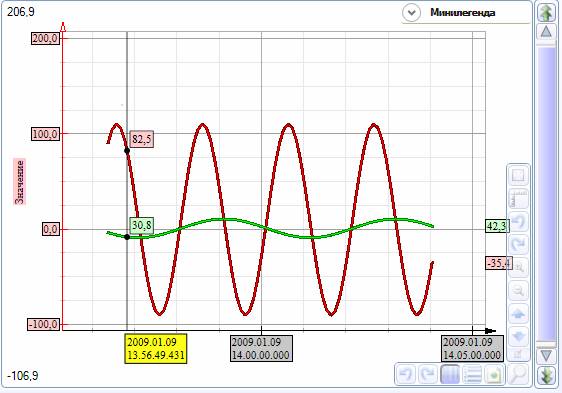
Task: Expand the Минилегенда dropdown chevron
Action: (x=411, y=13)
